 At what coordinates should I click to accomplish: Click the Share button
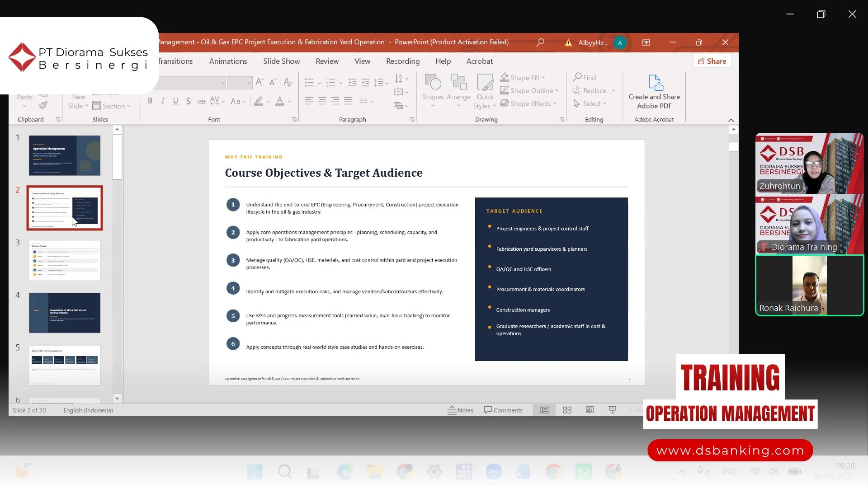[x=712, y=61]
